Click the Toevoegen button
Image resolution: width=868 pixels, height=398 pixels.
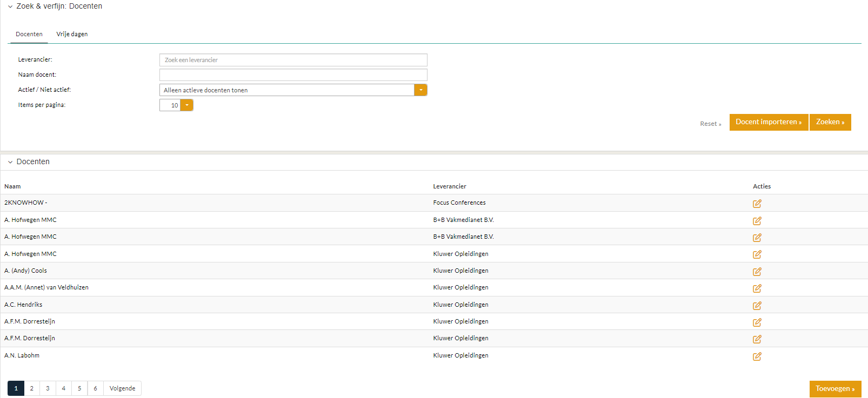(x=834, y=389)
